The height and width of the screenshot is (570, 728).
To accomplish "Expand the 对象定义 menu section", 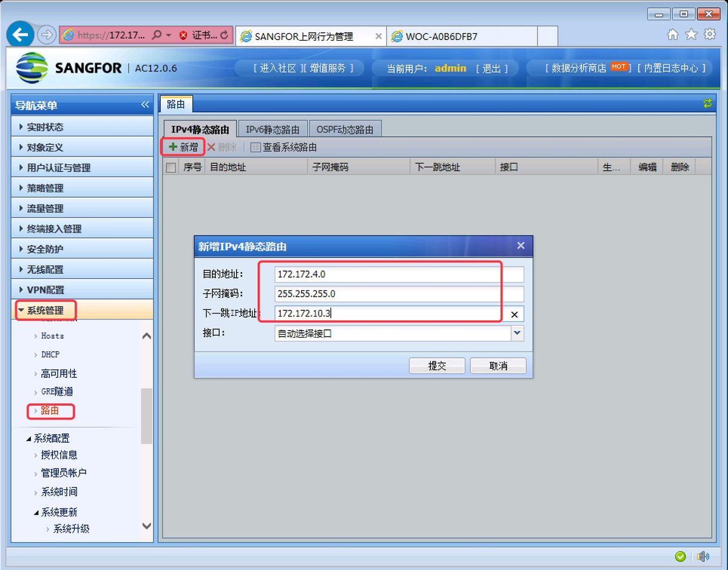I will [x=82, y=147].
